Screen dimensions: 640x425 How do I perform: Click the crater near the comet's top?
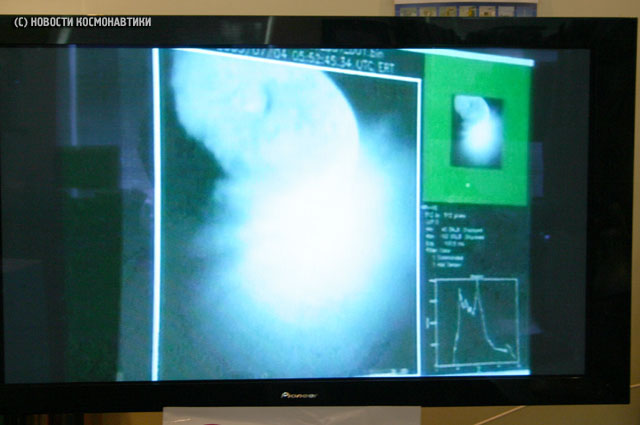pos(261,97)
